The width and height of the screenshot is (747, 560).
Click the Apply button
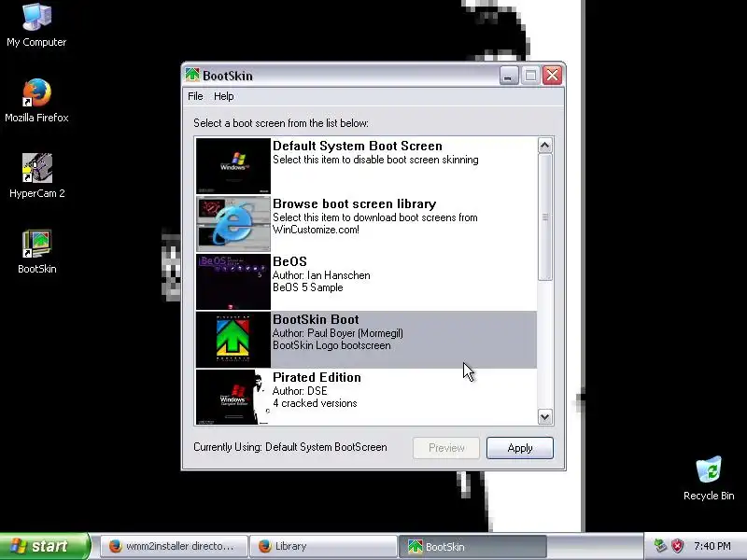pos(520,448)
